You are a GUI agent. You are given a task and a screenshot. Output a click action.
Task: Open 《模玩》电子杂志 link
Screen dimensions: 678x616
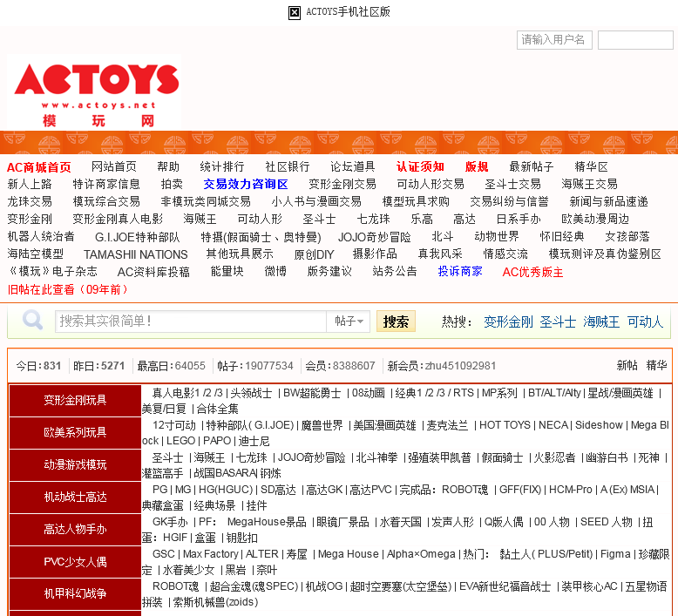tap(52, 272)
